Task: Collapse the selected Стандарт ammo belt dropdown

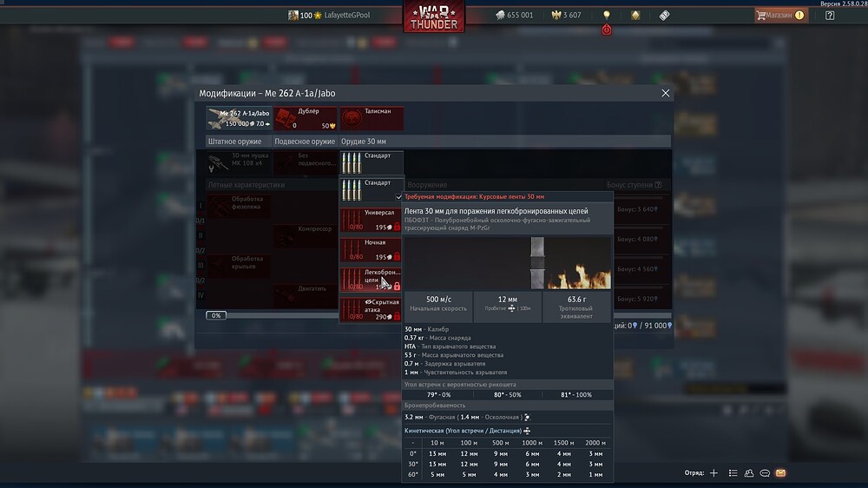Action: pos(372,163)
